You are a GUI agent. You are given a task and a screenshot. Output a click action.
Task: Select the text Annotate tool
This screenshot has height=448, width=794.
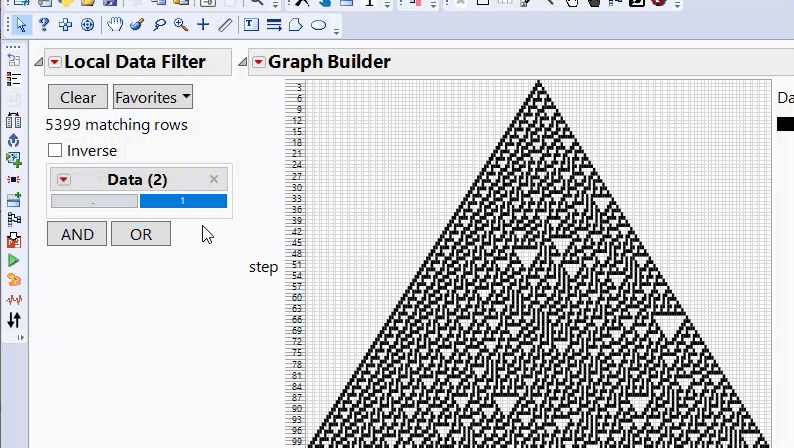tap(251, 24)
